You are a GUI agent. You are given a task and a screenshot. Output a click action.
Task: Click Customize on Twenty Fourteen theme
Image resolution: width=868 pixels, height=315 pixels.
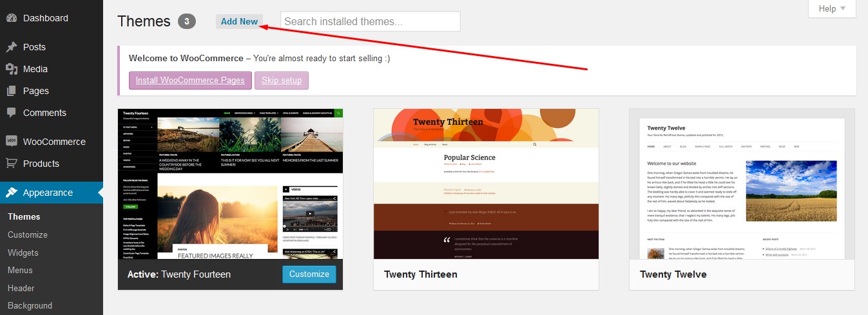[x=309, y=274]
